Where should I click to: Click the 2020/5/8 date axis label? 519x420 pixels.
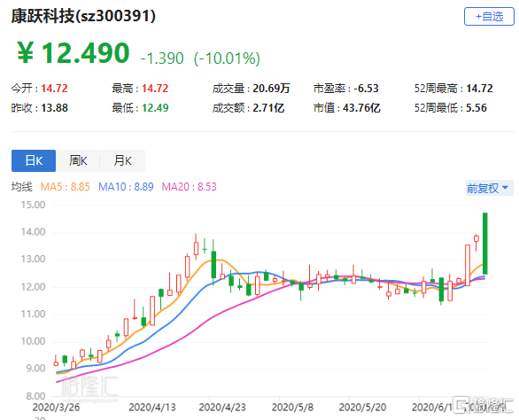pyautogui.click(x=292, y=407)
